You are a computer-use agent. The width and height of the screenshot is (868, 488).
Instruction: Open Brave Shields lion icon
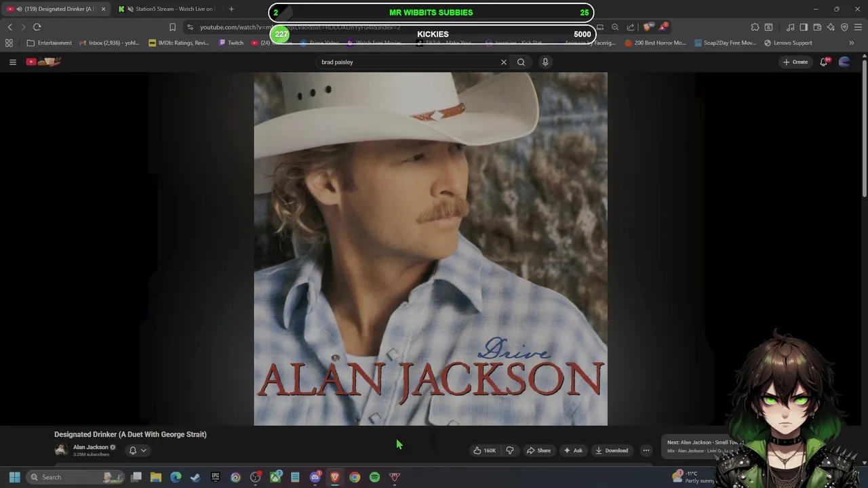click(646, 27)
